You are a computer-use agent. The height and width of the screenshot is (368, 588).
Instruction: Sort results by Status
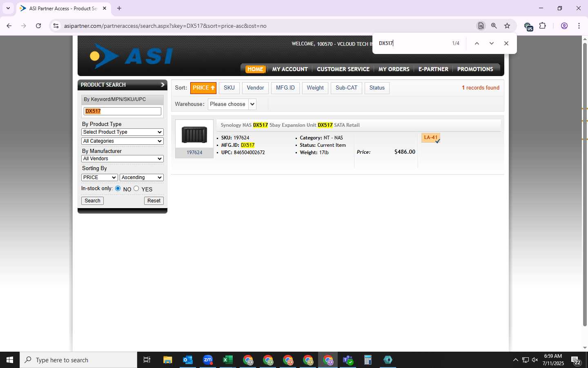pyautogui.click(x=377, y=88)
